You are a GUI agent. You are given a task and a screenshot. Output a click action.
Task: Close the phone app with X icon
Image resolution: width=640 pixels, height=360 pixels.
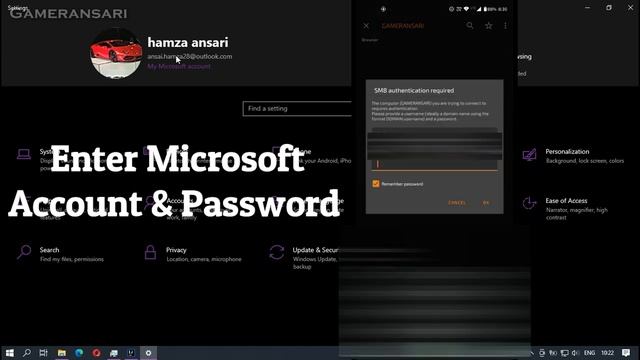[x=366, y=26]
